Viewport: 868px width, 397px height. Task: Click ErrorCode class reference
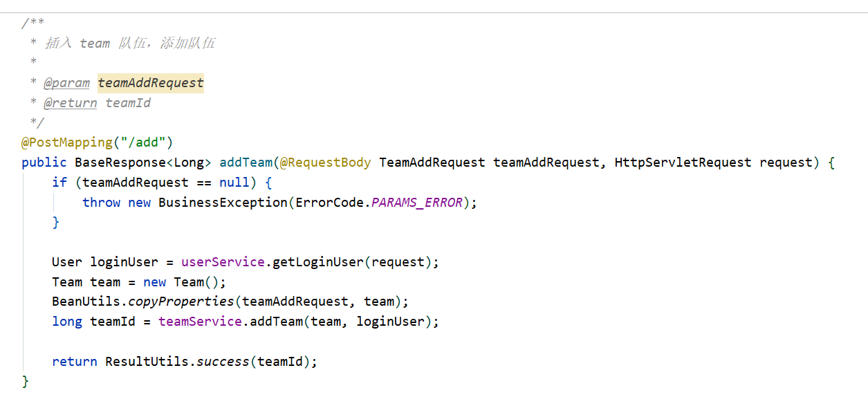coord(330,203)
